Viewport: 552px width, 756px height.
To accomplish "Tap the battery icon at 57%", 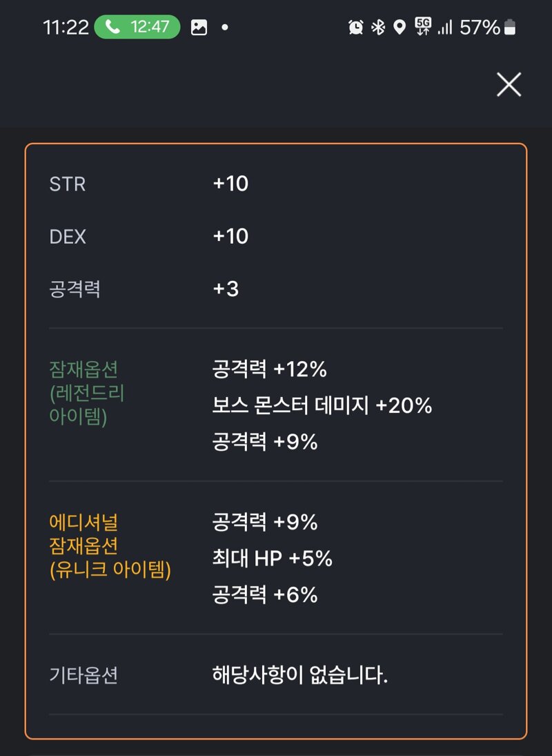I will (510, 27).
